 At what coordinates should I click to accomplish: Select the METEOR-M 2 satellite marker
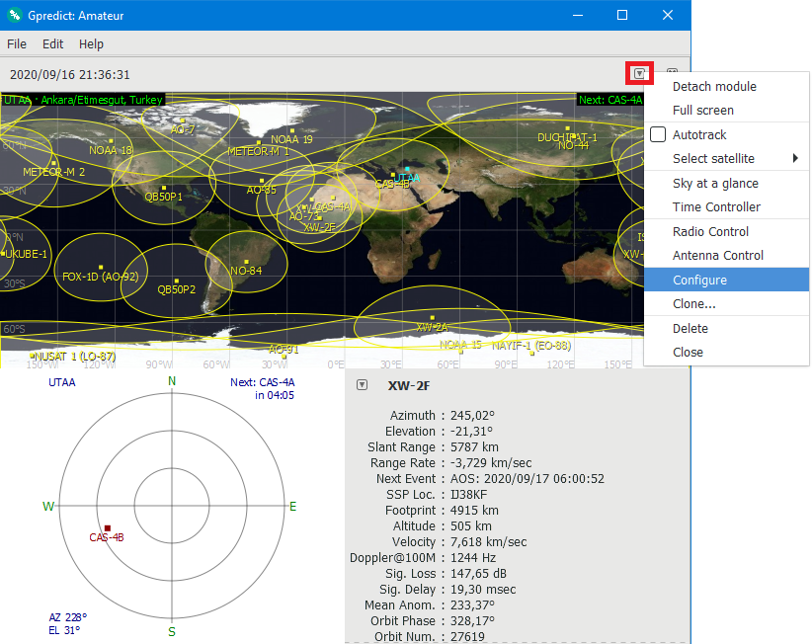point(54,163)
